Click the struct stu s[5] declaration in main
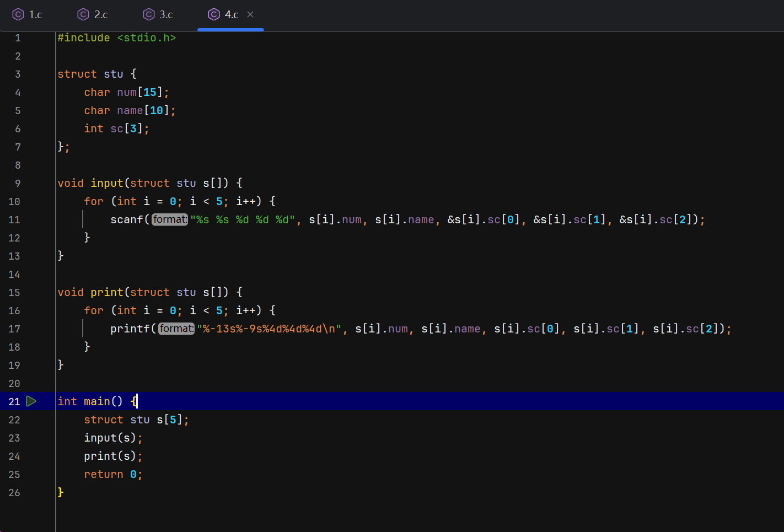This screenshot has height=532, width=784. [x=136, y=420]
